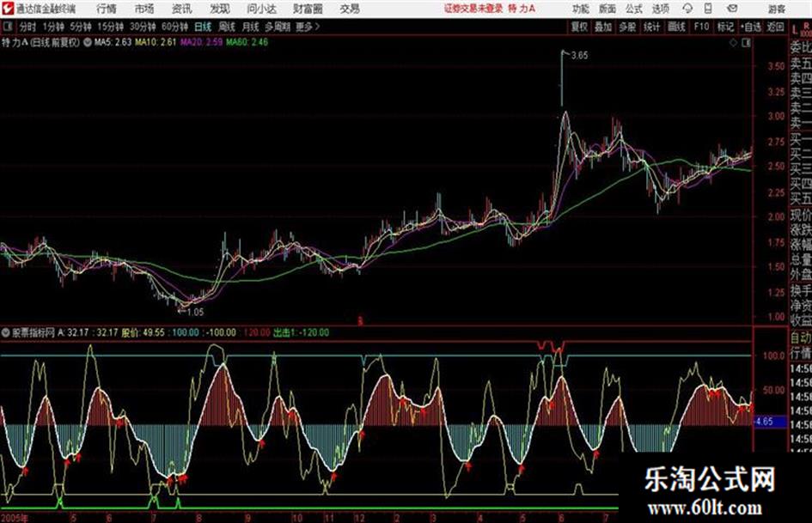
Task: Click the 股票指标网 indicator name
Action: point(34,333)
